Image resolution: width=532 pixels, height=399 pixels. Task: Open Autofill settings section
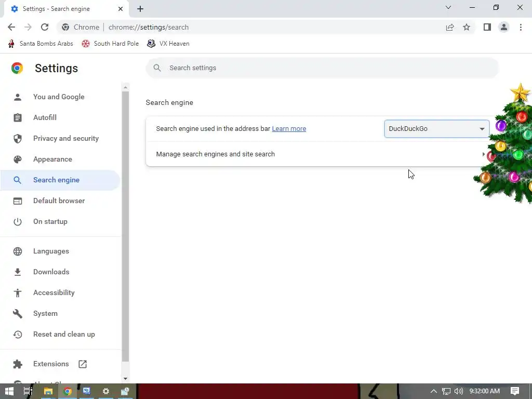60,117
